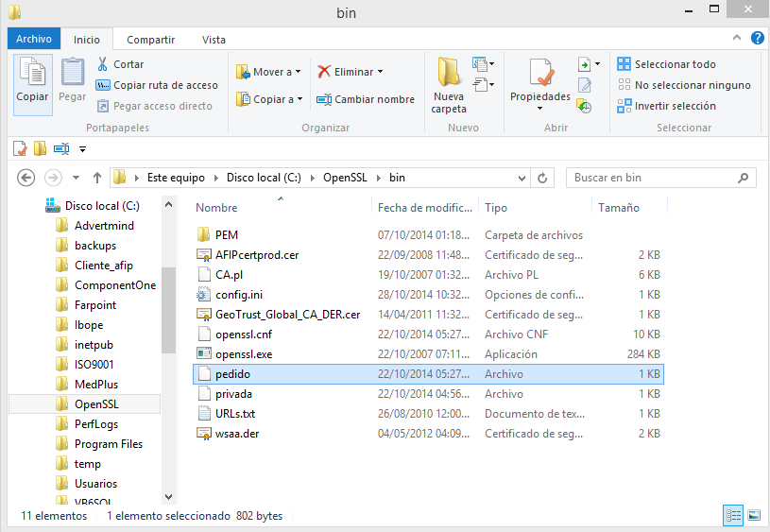This screenshot has height=532, width=770.
Task: Select the config.ini file
Action: pyautogui.click(x=428, y=295)
